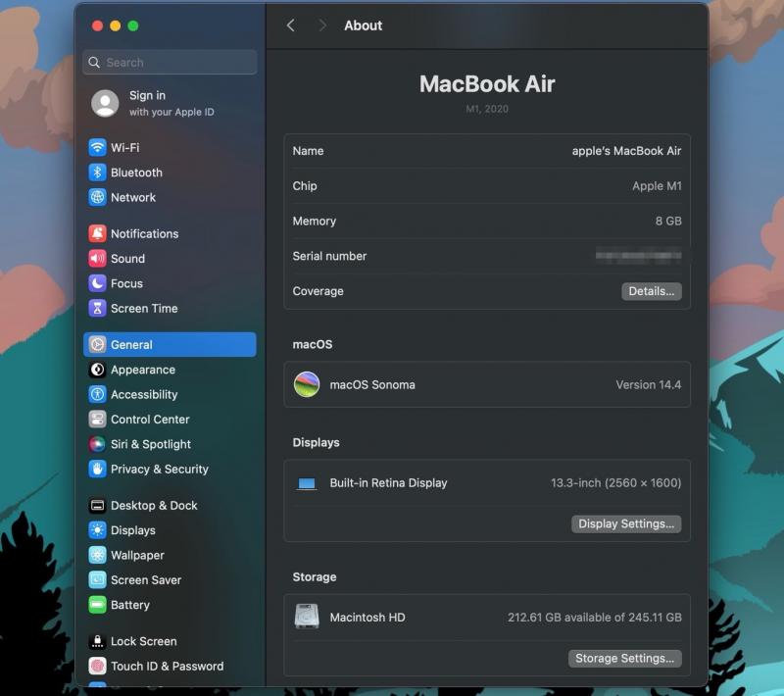The height and width of the screenshot is (696, 784).
Task: Click the Serial number label
Action: (329, 256)
